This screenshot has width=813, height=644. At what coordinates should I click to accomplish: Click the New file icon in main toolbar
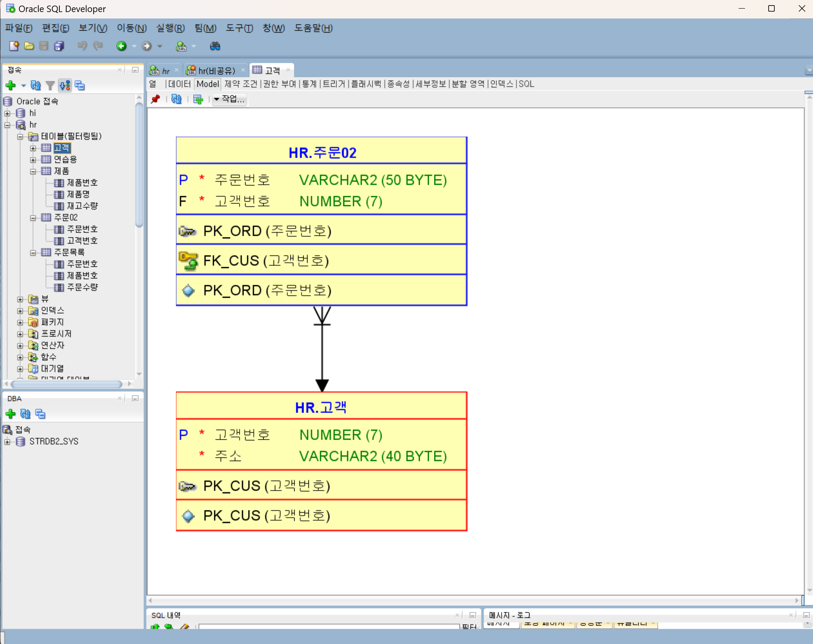click(14, 46)
